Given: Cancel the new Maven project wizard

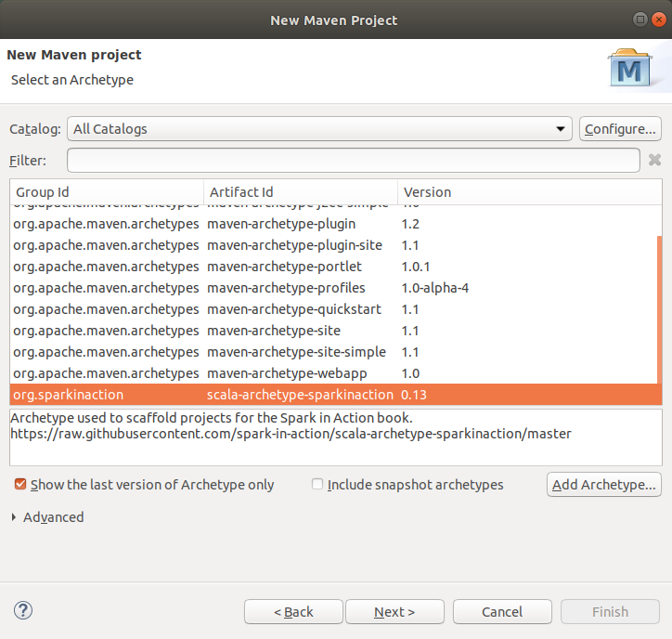Looking at the screenshot, I should [x=502, y=612].
